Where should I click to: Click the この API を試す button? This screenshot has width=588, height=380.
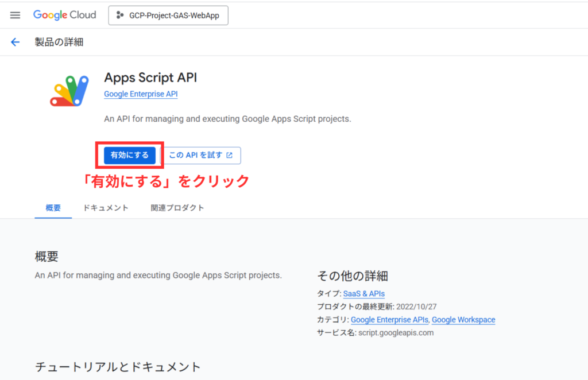pos(202,155)
